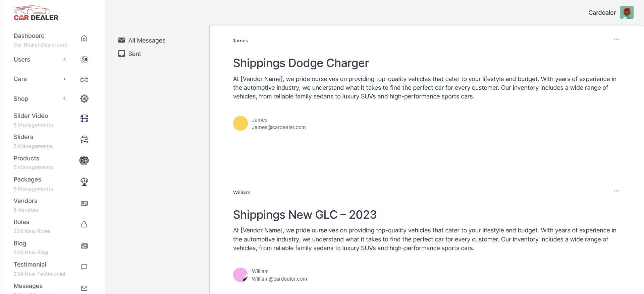Expand the Cars submenu chevron
Image resolution: width=644 pixels, height=294 pixels.
click(x=64, y=79)
